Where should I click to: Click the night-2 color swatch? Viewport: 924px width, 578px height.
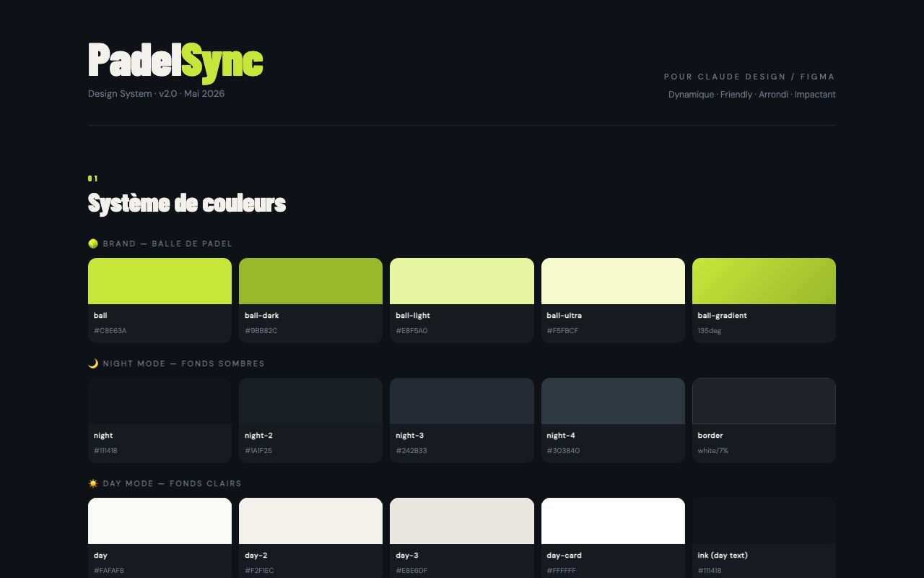[x=310, y=401]
